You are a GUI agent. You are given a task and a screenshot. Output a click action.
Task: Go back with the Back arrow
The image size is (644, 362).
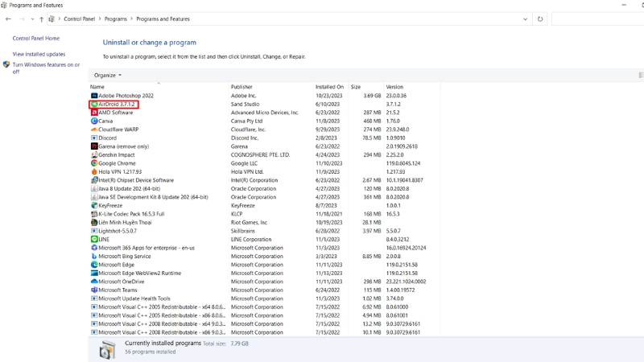[8, 19]
